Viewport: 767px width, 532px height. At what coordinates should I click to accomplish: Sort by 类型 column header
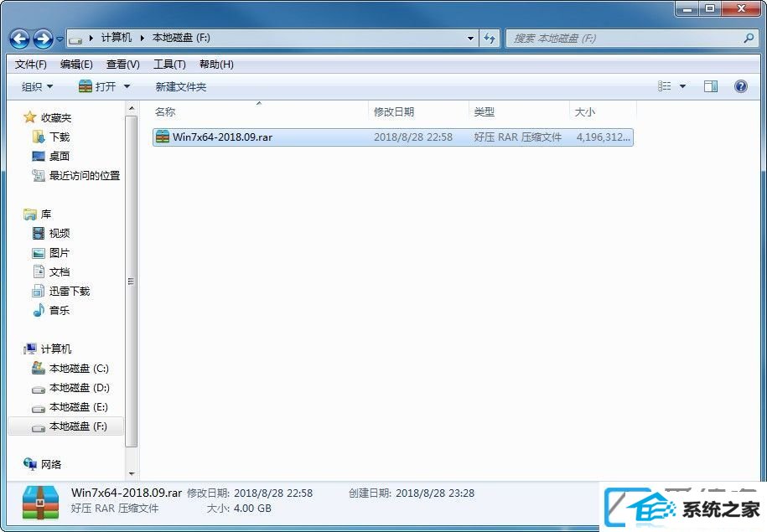[519, 112]
